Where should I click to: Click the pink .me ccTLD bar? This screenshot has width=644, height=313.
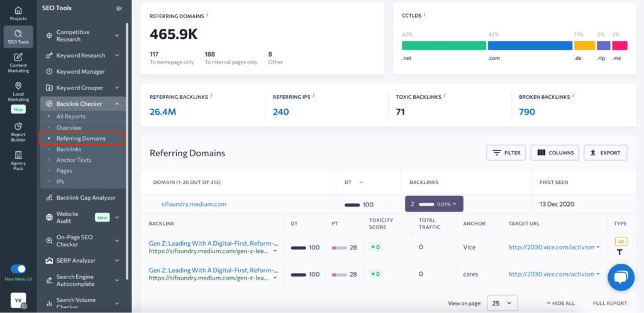(619, 45)
